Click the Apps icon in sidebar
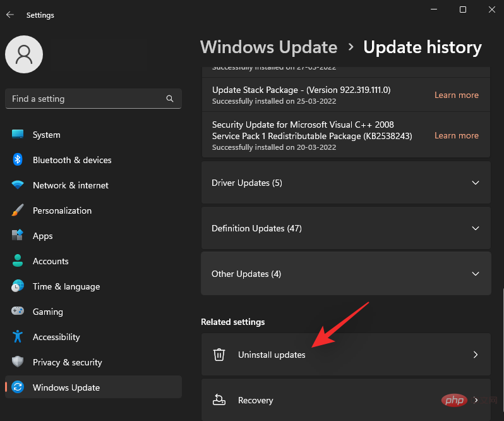504x421 pixels. 18,236
